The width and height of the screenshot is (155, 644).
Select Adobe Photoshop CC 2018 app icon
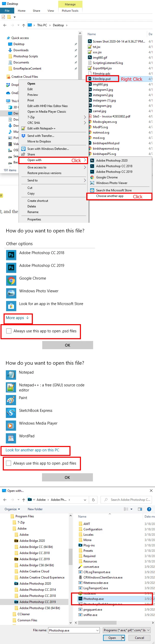tap(11, 255)
